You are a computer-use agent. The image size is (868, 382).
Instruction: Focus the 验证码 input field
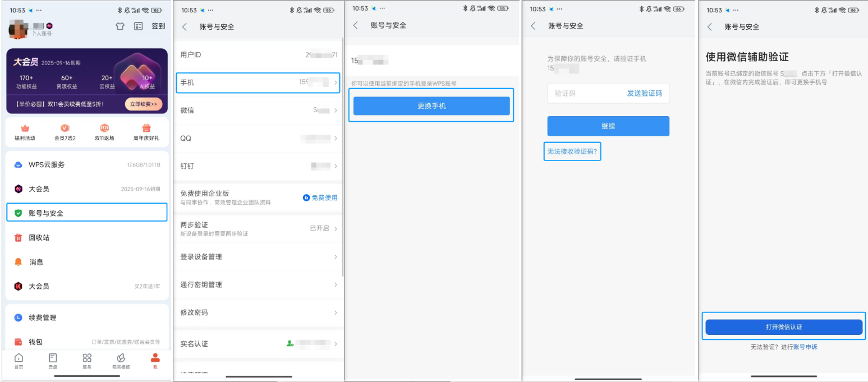tap(584, 94)
